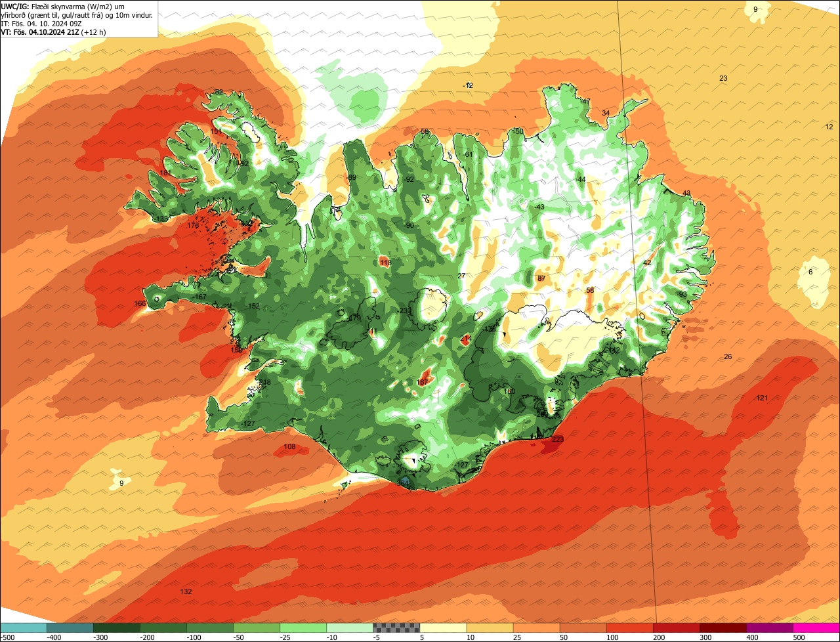The image size is (840, 642).
Task: Click the map value 118 in north-central Iceland
Action: point(385,263)
